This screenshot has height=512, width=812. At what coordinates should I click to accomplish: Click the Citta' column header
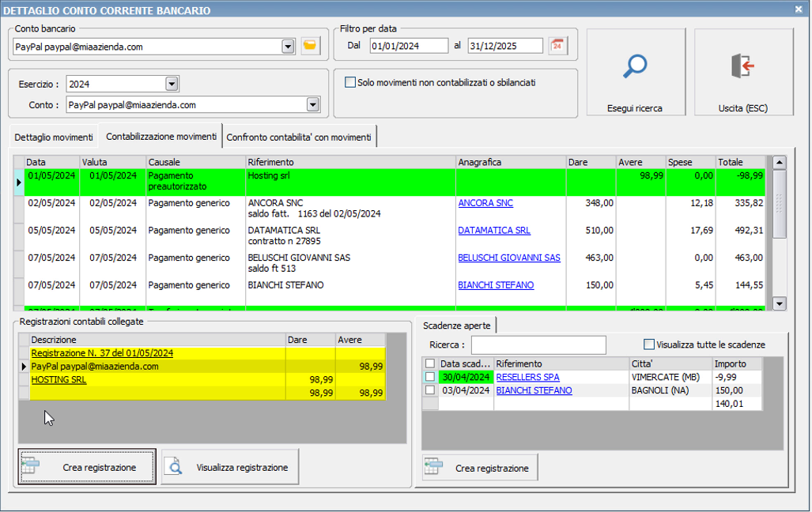click(x=670, y=363)
